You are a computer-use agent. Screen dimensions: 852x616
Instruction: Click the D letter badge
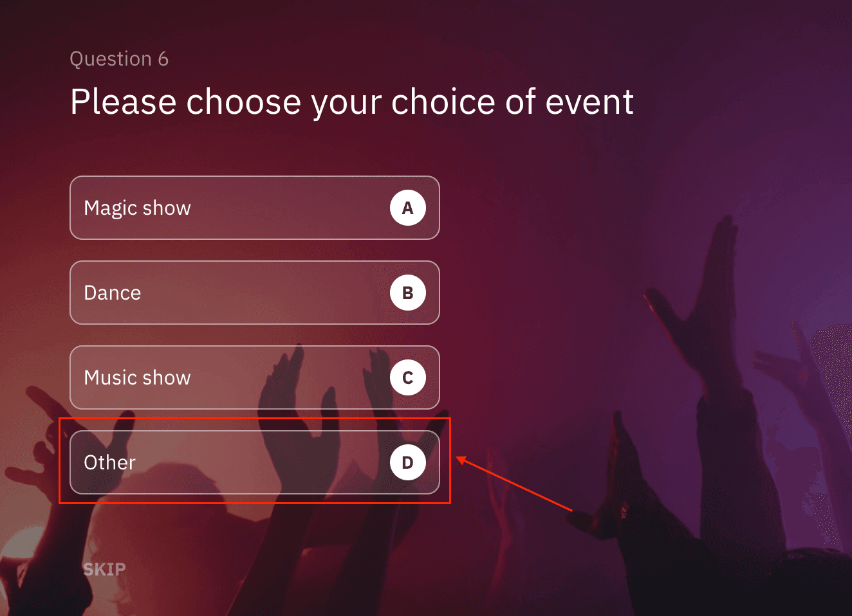407,462
